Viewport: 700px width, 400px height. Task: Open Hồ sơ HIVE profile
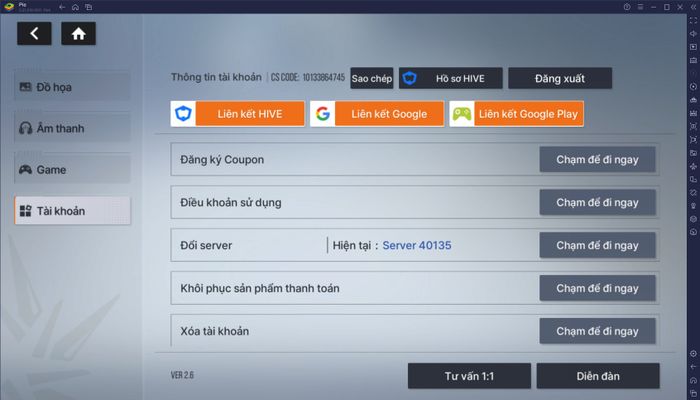(450, 79)
